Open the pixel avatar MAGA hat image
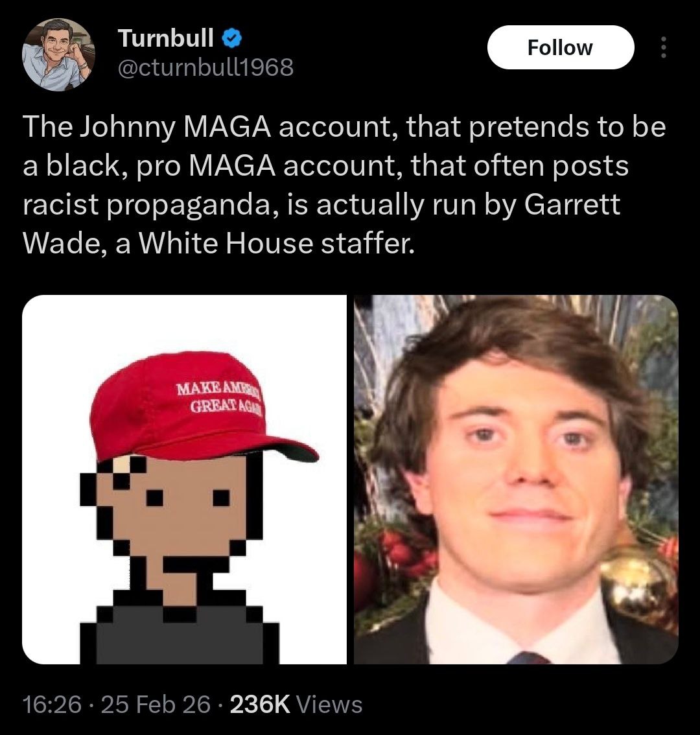Screen dimensions: 700x735 184,479
